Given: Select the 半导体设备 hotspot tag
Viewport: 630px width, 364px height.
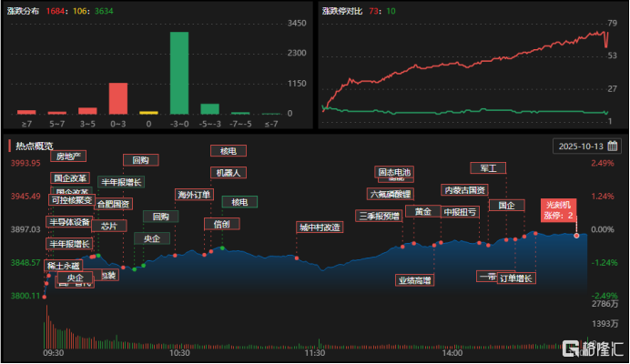Looking at the screenshot, I should point(69,222).
